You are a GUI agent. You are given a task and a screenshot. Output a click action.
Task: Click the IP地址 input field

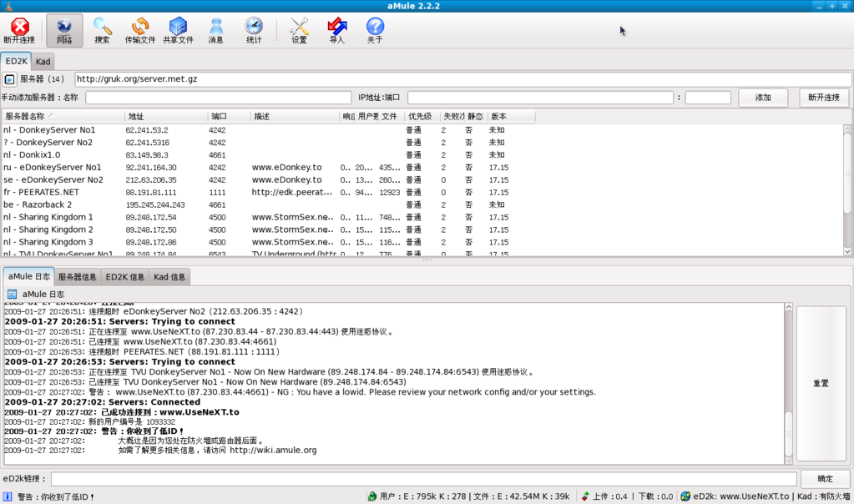pos(540,98)
